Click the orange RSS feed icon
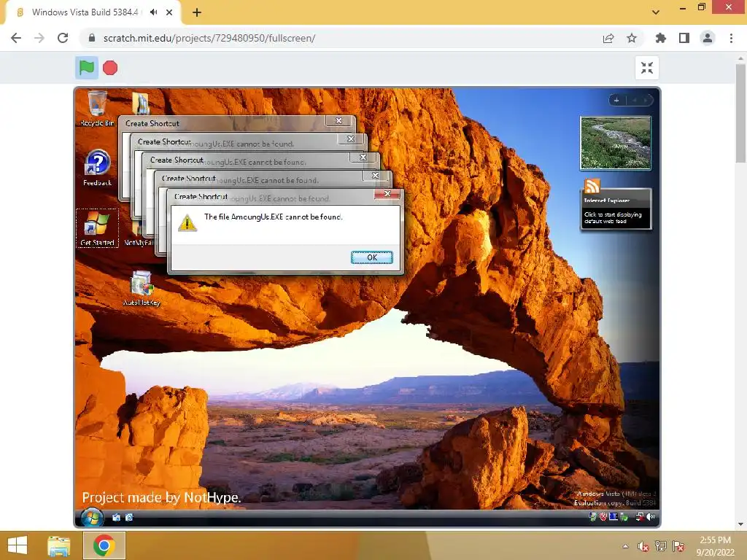 592,186
